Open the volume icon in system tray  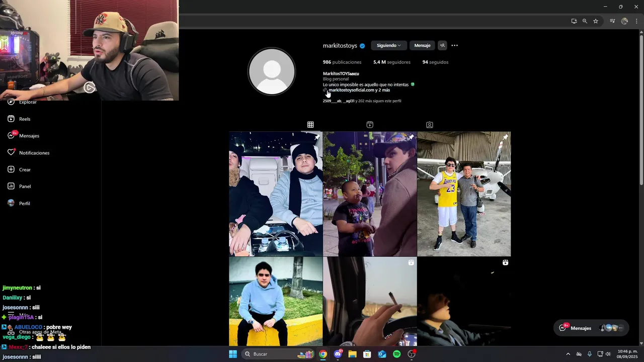point(608,354)
